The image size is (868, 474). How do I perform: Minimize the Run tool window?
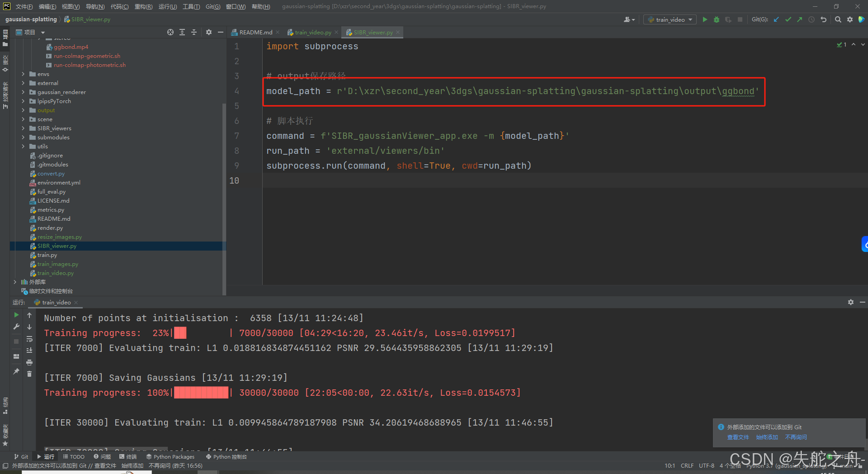click(x=862, y=302)
